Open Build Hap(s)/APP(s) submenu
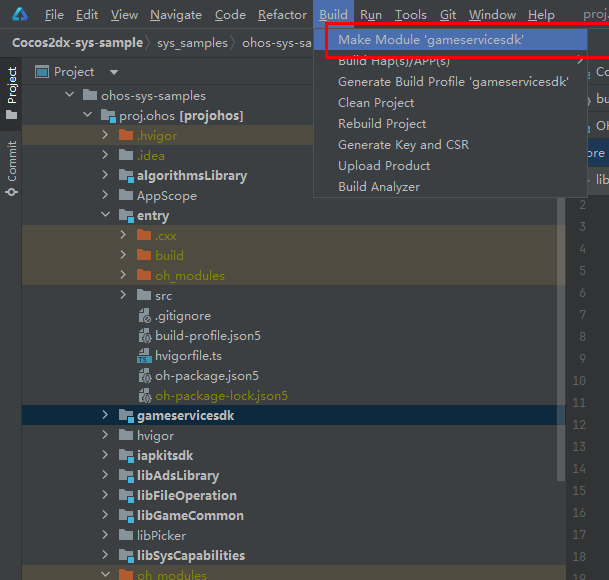The image size is (609, 580). [x=451, y=61]
